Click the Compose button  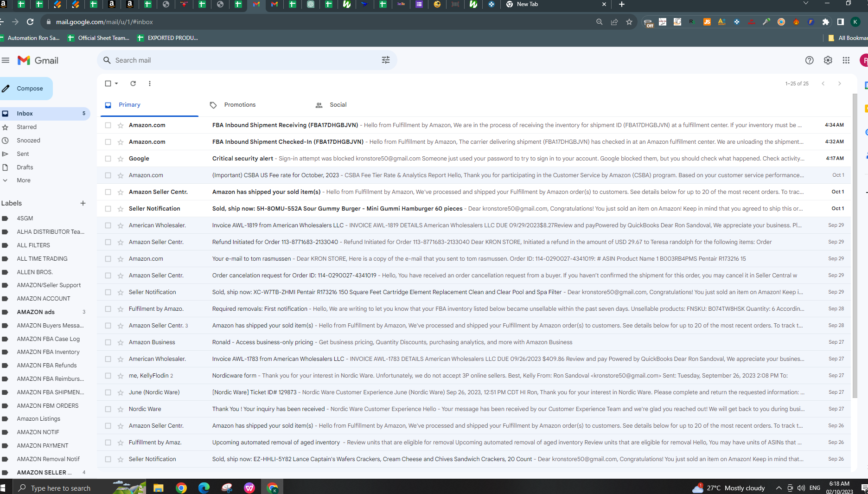[x=26, y=89]
